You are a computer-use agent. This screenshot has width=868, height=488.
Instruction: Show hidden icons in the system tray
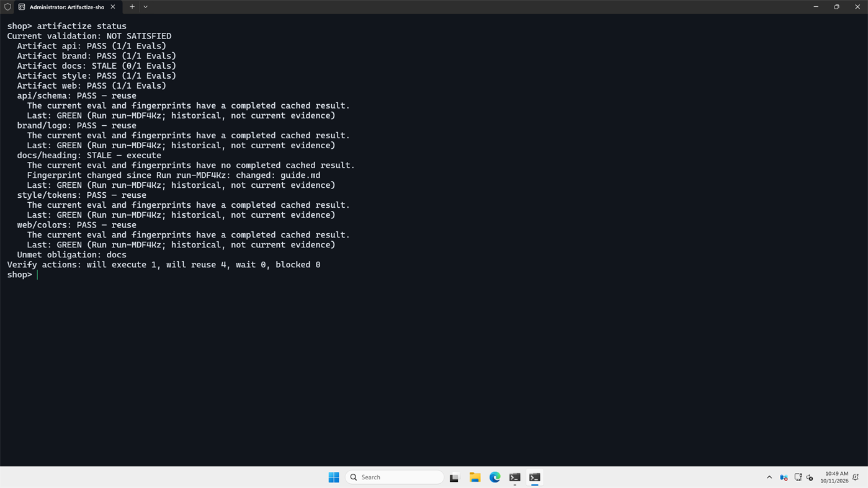coord(769,477)
